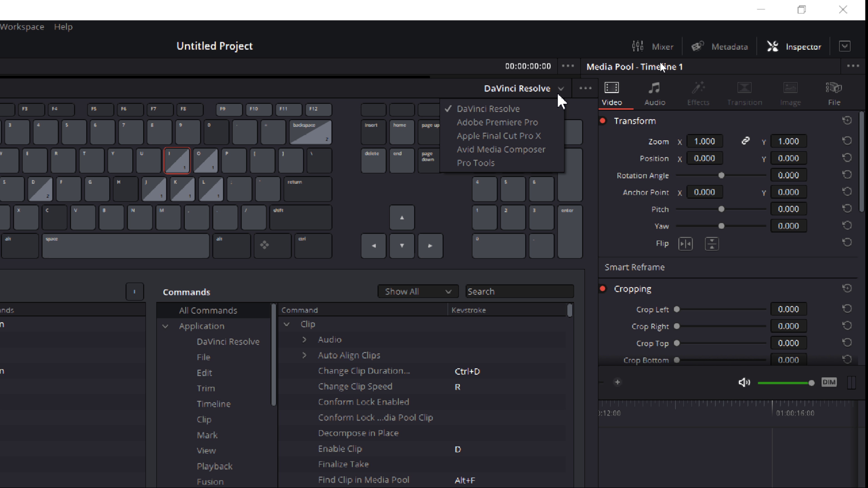The width and height of the screenshot is (868, 488).
Task: Open the Image inspector tab
Action: coord(790,94)
